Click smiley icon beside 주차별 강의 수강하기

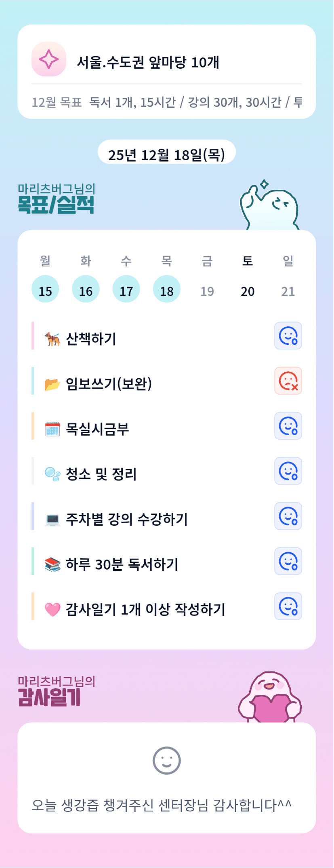tap(288, 516)
